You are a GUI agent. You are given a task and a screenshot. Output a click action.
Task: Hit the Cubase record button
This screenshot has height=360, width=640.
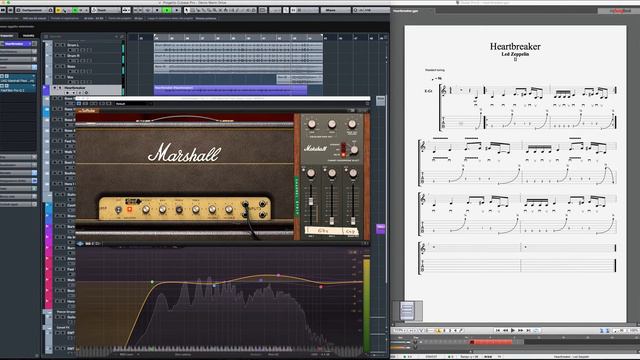point(176,10)
